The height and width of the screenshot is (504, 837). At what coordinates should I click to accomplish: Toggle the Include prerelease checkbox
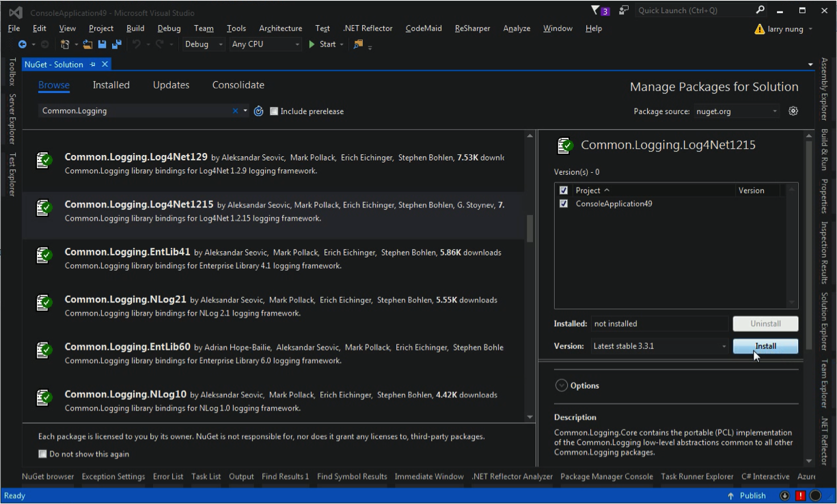[274, 111]
